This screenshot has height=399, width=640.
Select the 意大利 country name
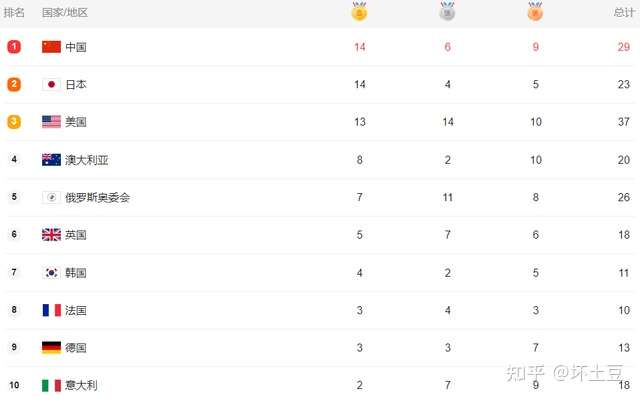click(81, 385)
